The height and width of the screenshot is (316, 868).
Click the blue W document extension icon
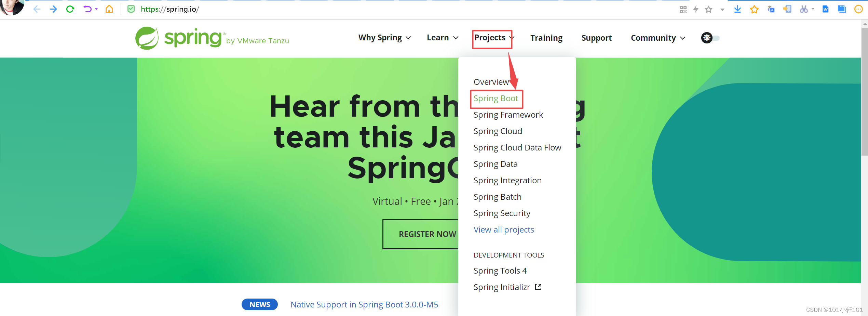tap(825, 9)
